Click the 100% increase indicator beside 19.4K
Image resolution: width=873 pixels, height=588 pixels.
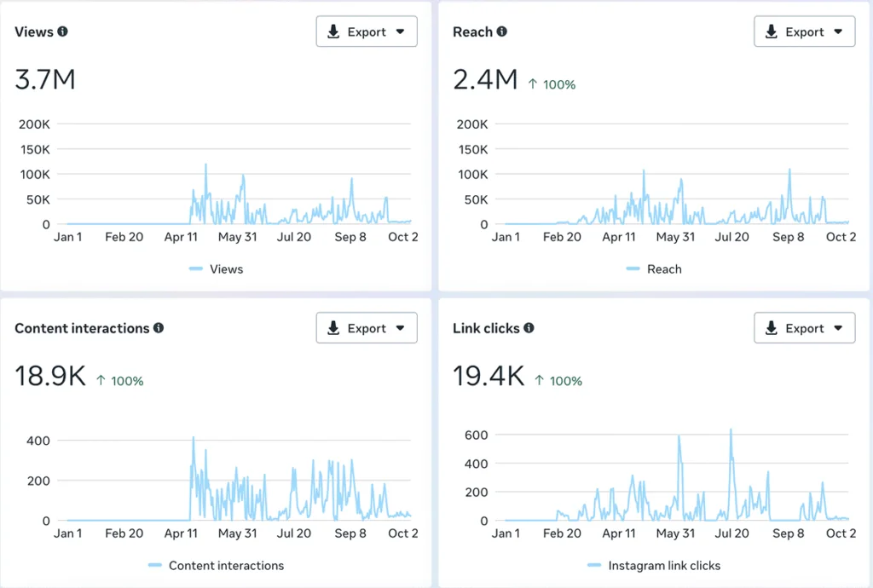point(558,381)
